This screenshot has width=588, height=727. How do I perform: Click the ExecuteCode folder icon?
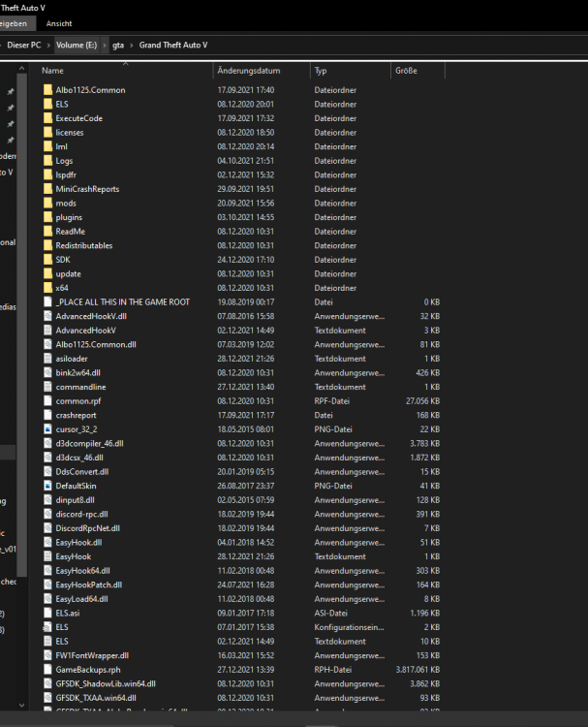tap(47, 118)
